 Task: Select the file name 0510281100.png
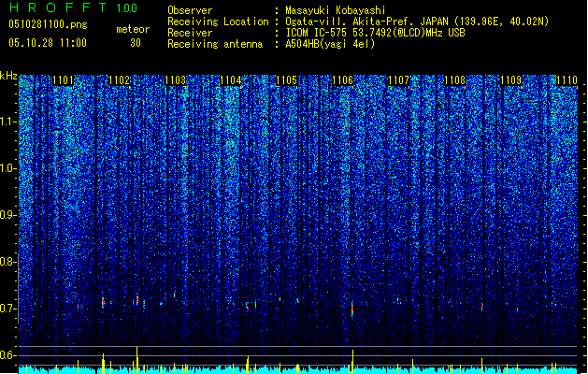click(x=48, y=24)
